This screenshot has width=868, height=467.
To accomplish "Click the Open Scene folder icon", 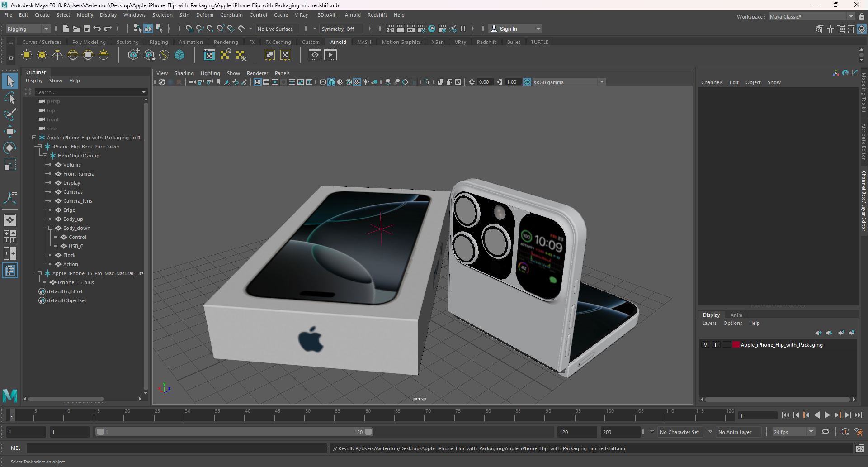I will [76, 29].
